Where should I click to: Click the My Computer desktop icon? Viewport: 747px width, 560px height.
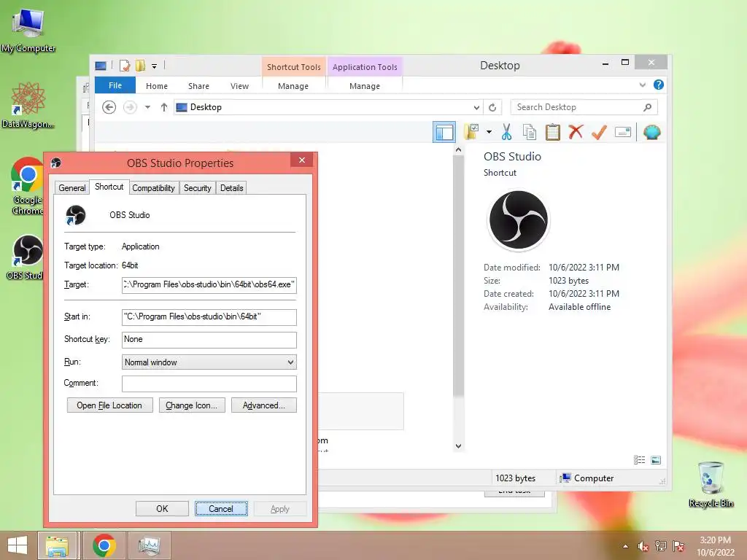[x=28, y=31]
